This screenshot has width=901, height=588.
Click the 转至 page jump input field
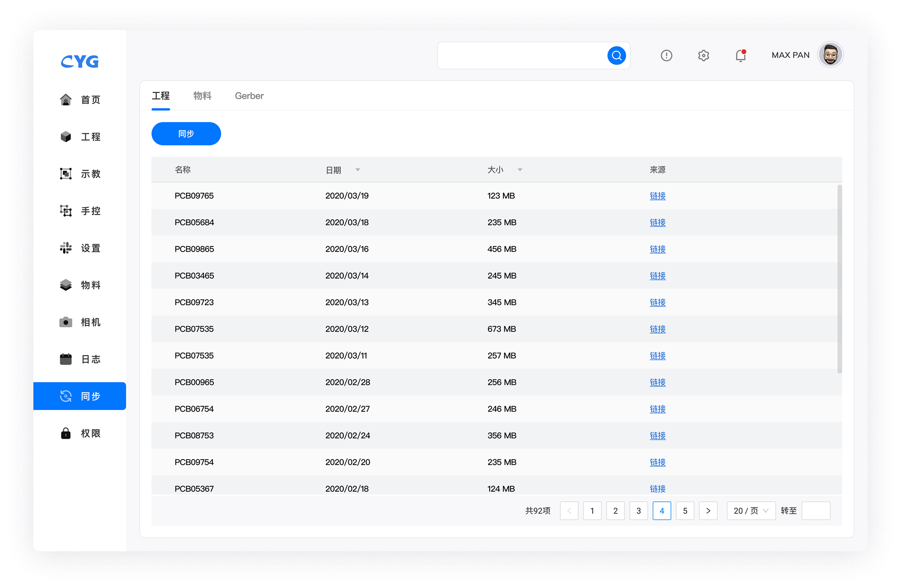(x=816, y=511)
